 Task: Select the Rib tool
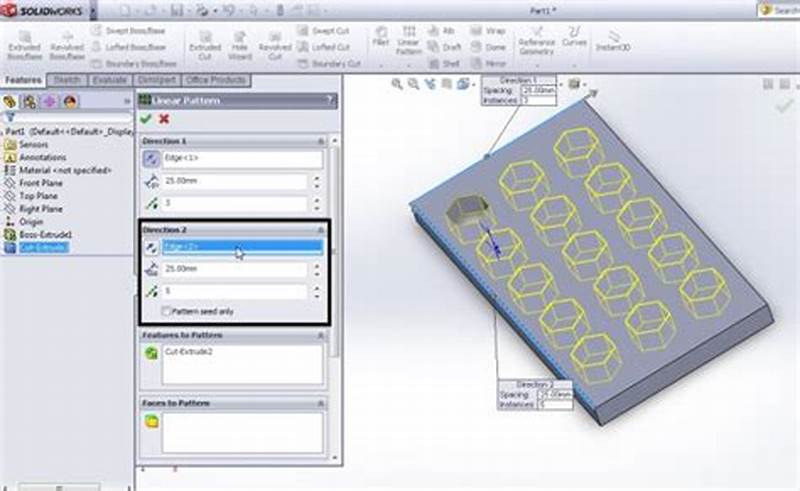click(441, 31)
